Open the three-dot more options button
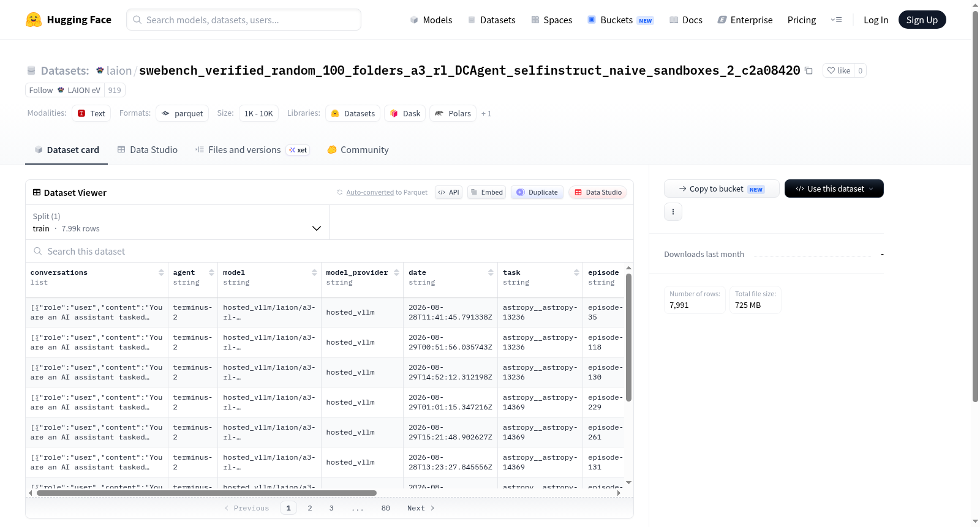Viewport: 980px width, 527px height. point(673,212)
